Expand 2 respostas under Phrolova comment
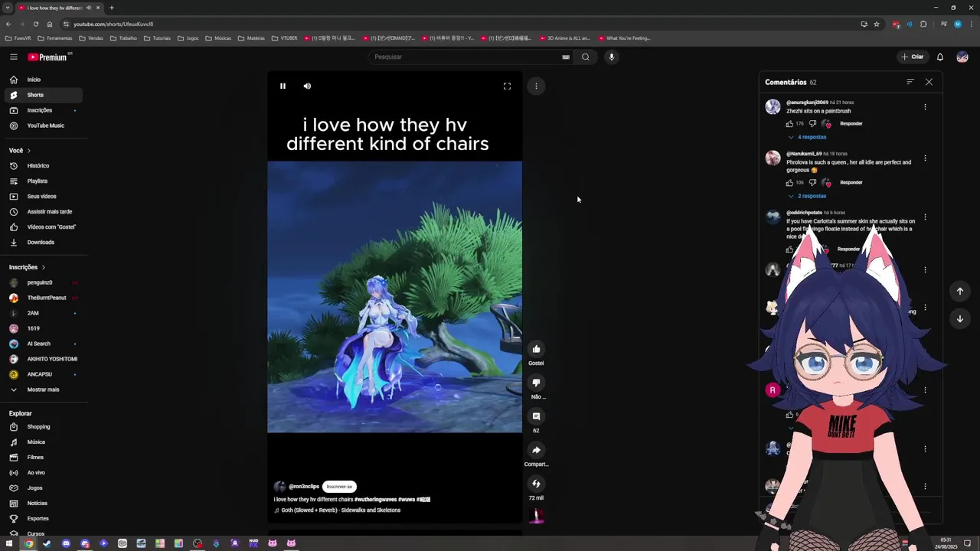The image size is (980, 551). 807,196
